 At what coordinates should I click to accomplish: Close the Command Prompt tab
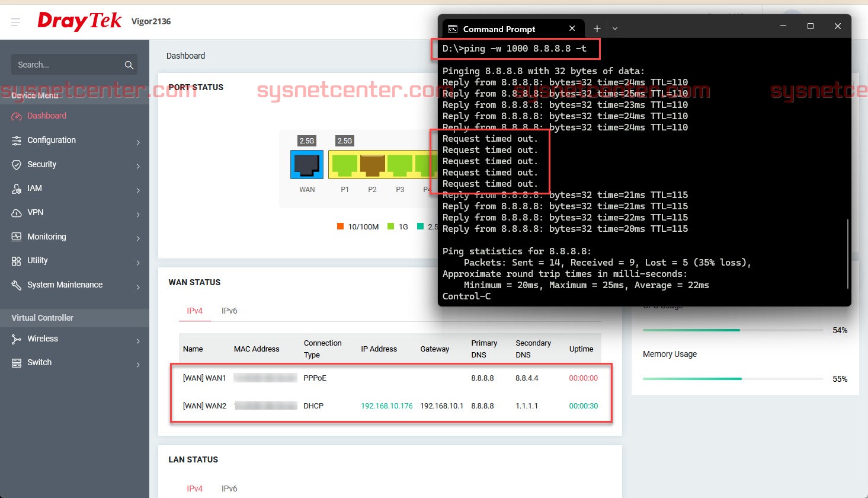[572, 28]
